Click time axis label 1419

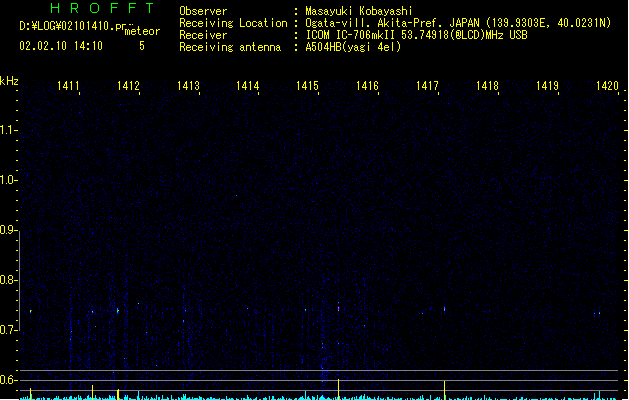tap(547, 86)
